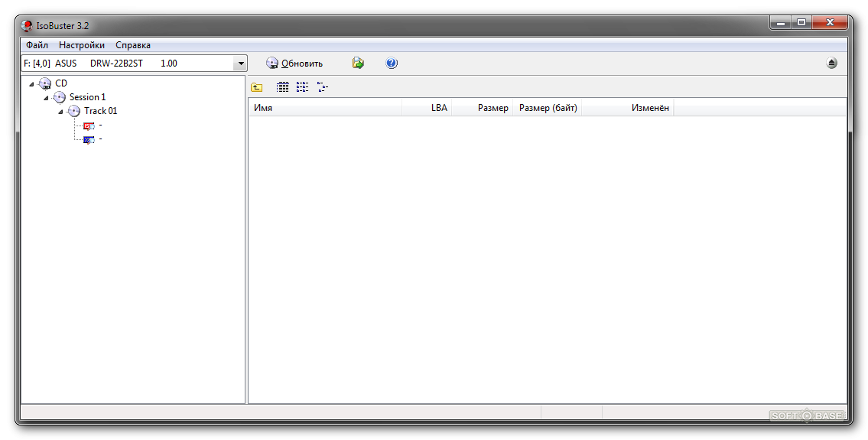Collapse the CD tree node

click(x=30, y=83)
